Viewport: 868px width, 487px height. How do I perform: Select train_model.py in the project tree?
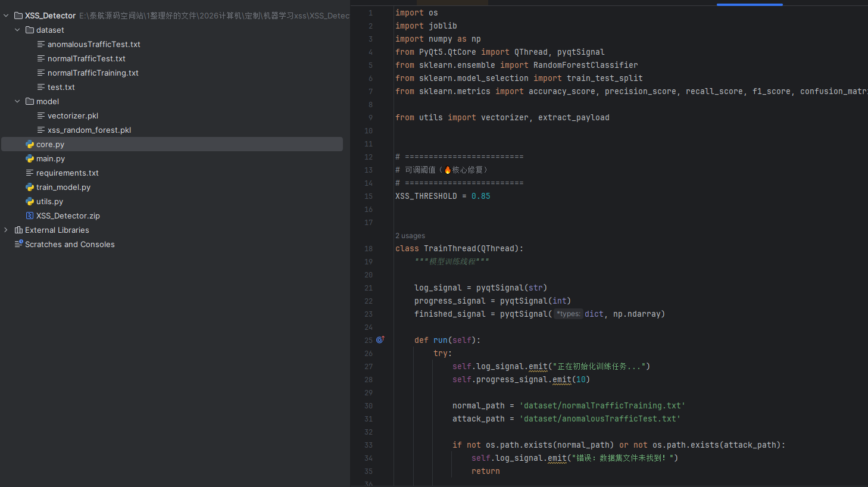(x=63, y=187)
